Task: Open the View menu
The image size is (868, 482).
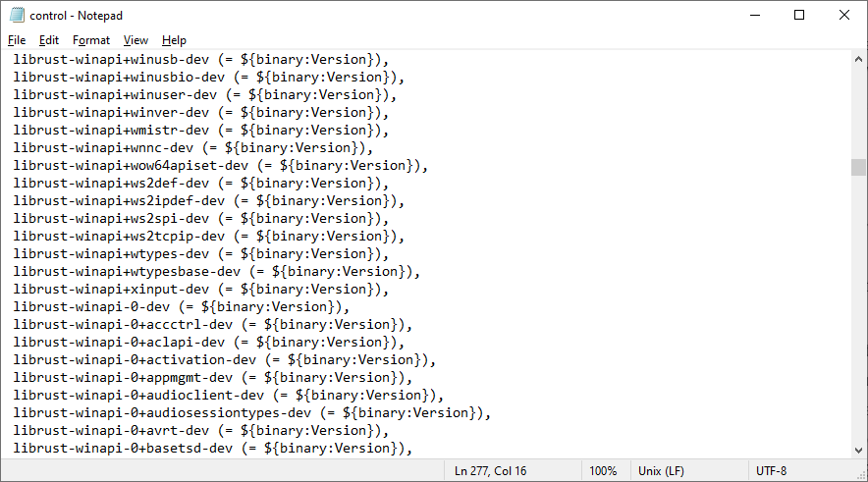Action: (136, 40)
